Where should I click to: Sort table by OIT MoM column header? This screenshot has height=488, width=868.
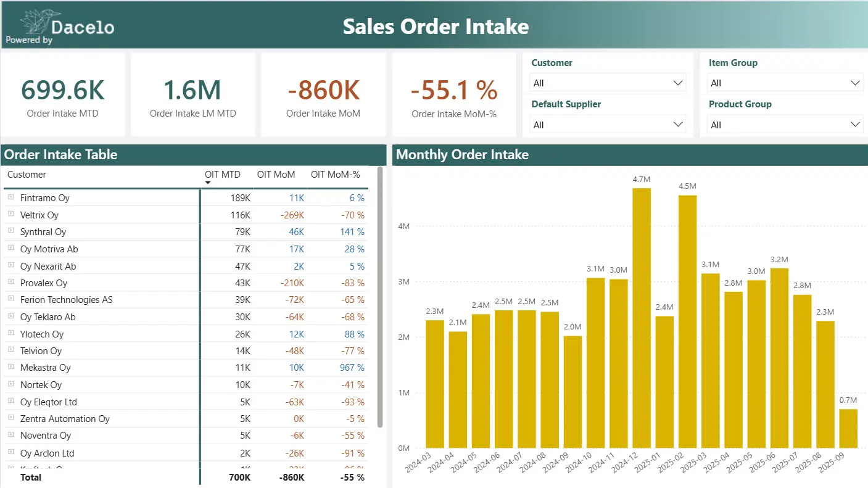[276, 175]
